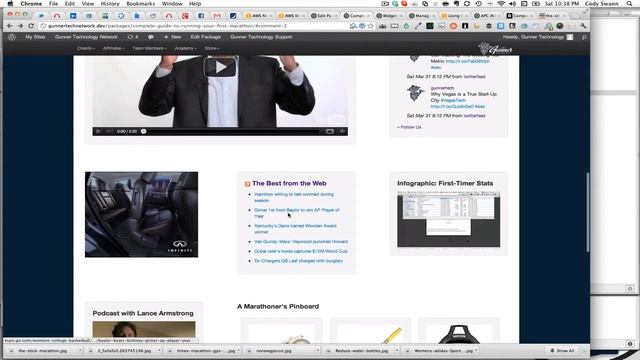Open options arrow for reviewgpsrun.jpg download

[x=318, y=351]
